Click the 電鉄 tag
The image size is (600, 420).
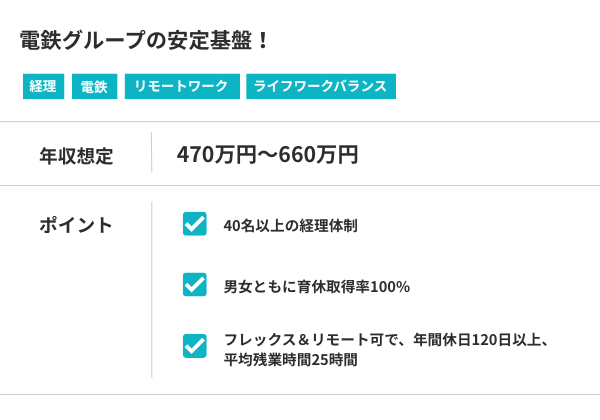[x=95, y=87]
